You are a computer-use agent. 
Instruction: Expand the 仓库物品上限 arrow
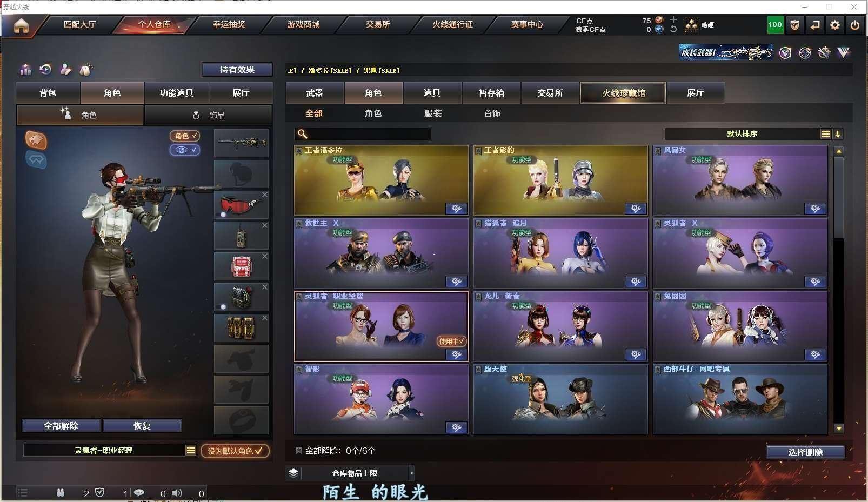tap(411, 473)
